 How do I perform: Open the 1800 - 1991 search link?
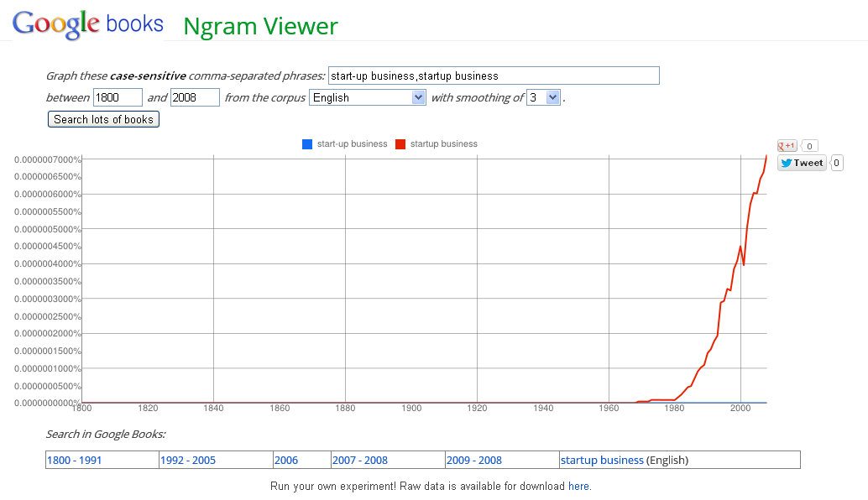tap(74, 461)
